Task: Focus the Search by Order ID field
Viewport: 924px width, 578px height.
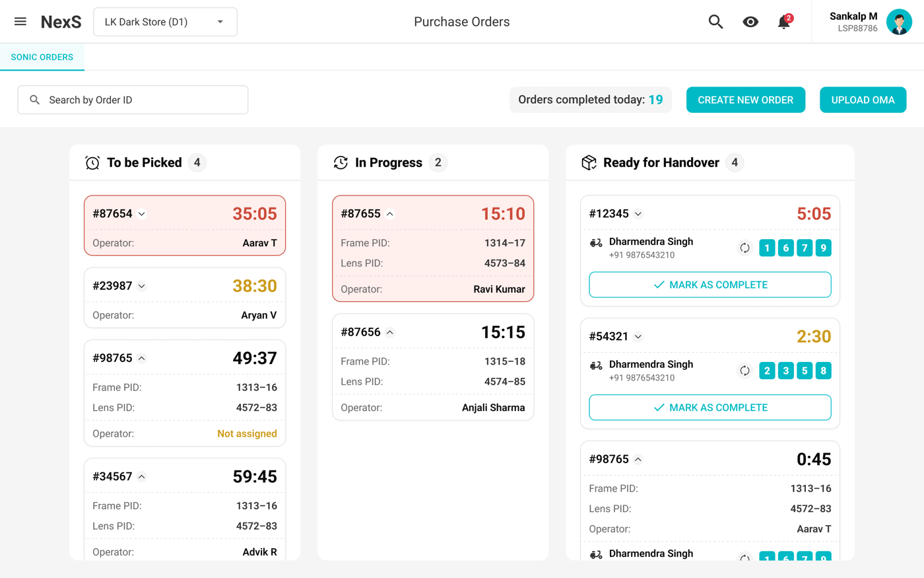Action: (133, 100)
